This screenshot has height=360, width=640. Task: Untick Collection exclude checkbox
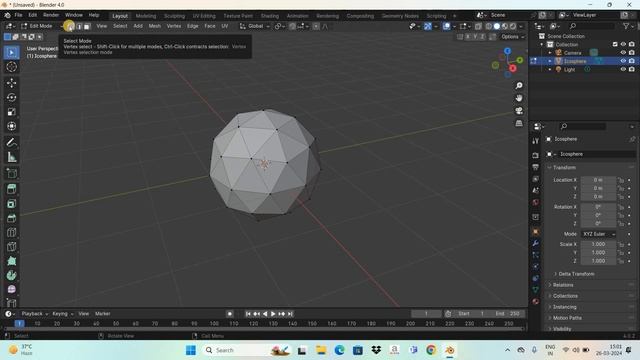pos(615,44)
